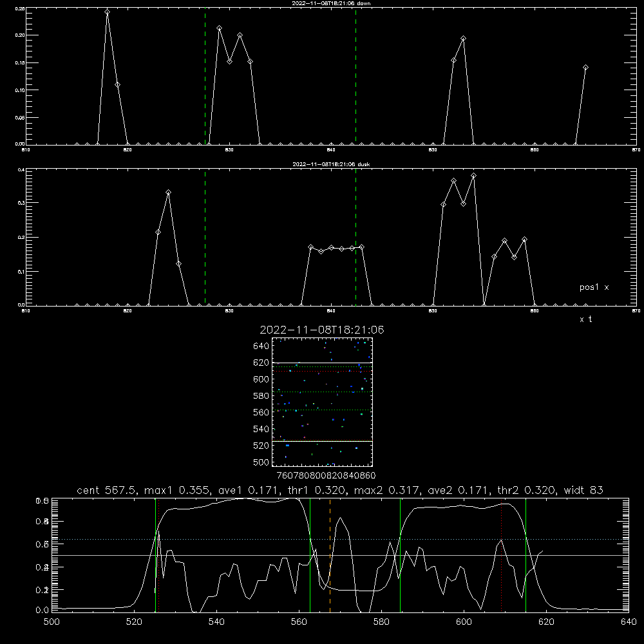Click the centered "2022-11-08T18:21:06" title above scatter image
644x644 pixels.
click(x=322, y=330)
